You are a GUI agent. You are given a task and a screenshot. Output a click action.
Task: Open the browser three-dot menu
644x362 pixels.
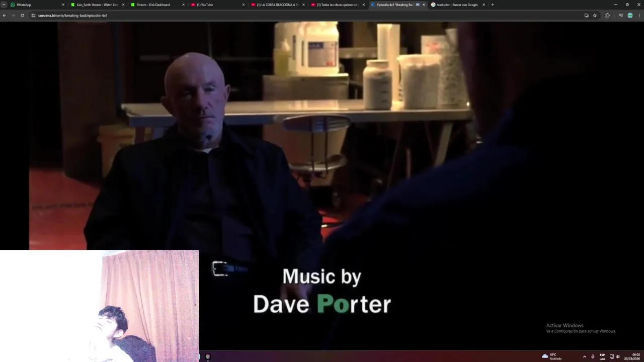click(639, 16)
